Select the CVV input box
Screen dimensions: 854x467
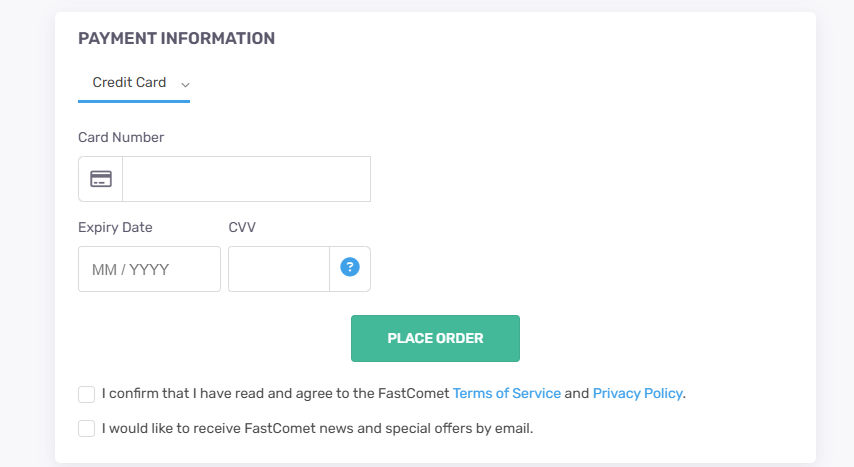[x=279, y=269]
